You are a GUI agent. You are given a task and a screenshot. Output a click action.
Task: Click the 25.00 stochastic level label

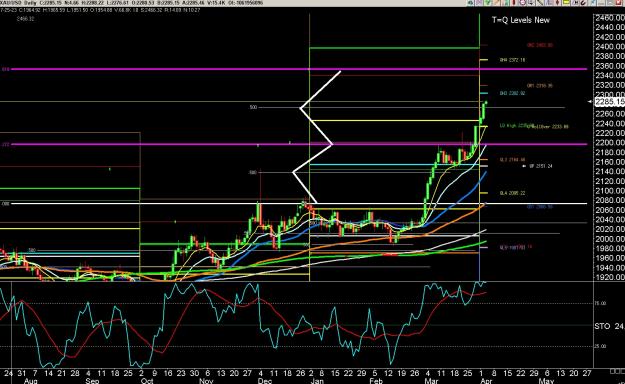(600, 346)
